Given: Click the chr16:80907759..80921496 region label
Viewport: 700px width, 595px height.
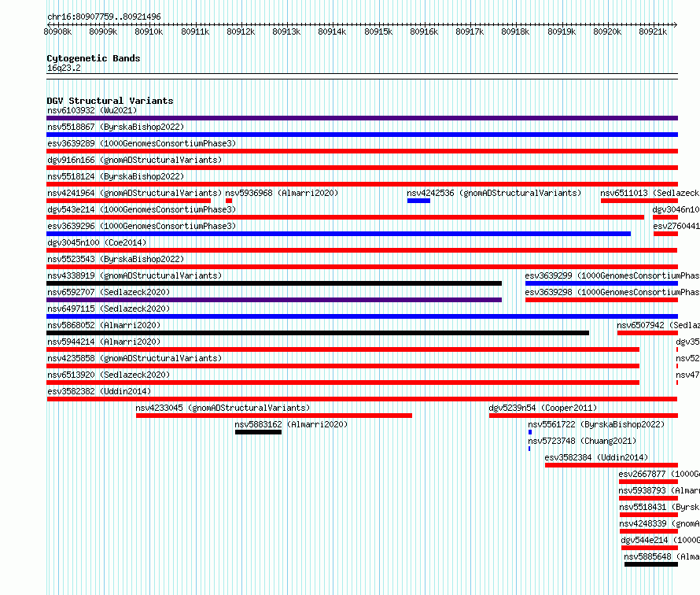Looking at the screenshot, I should pyautogui.click(x=104, y=17).
